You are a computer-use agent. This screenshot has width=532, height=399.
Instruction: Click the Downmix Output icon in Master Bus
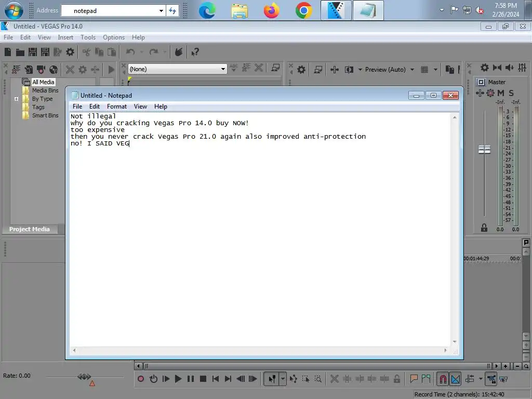point(497,68)
